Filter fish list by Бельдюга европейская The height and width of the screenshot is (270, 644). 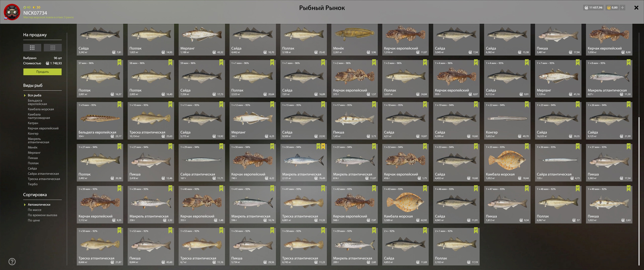coord(37,102)
